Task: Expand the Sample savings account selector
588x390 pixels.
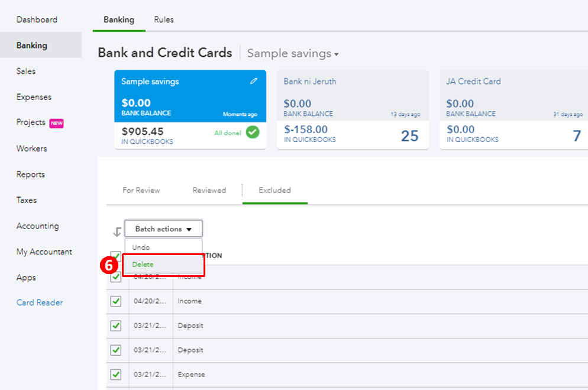Action: [x=293, y=54]
